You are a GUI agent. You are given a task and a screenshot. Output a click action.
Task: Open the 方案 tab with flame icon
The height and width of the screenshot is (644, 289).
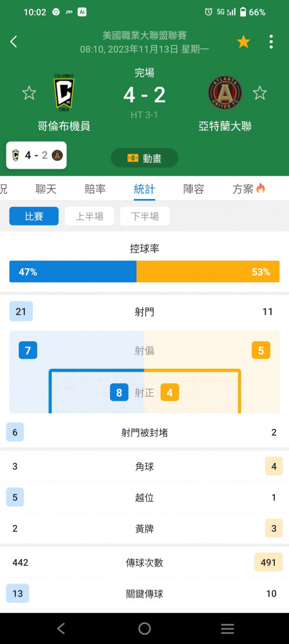coord(248,189)
